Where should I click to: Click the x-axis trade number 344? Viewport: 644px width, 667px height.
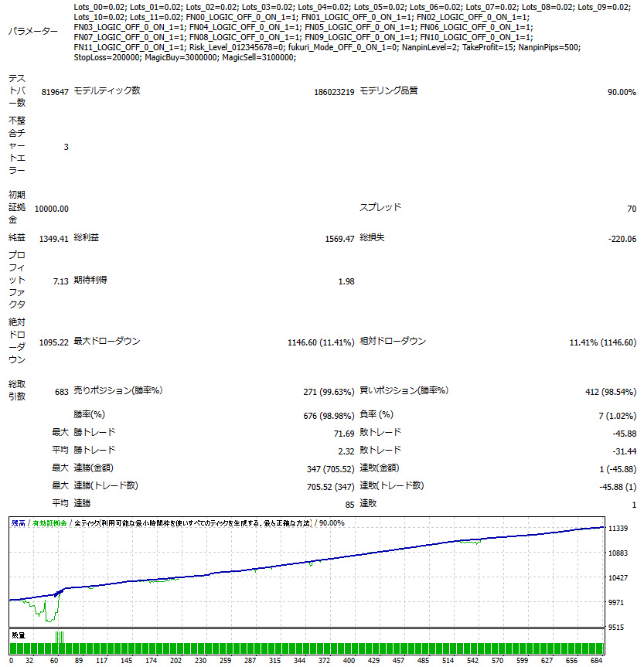300,661
